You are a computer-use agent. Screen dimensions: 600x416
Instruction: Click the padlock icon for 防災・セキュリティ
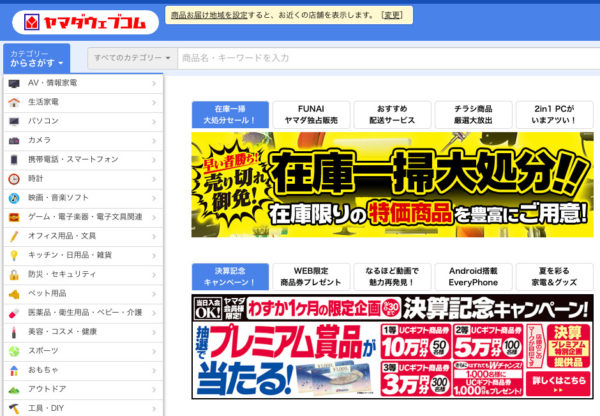pyautogui.click(x=14, y=274)
